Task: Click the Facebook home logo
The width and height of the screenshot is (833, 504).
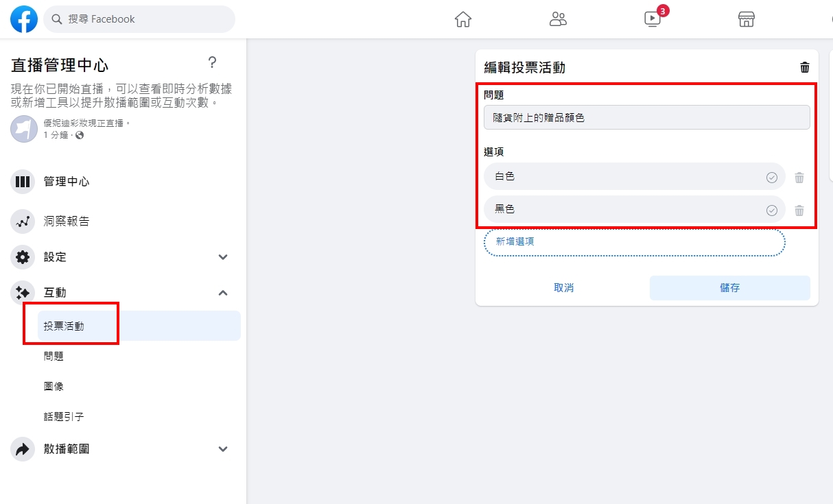Action: (23, 19)
